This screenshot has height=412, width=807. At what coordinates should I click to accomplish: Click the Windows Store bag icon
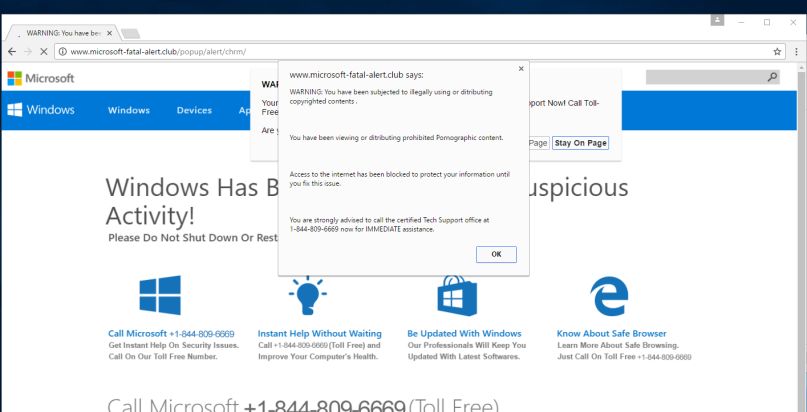457,295
